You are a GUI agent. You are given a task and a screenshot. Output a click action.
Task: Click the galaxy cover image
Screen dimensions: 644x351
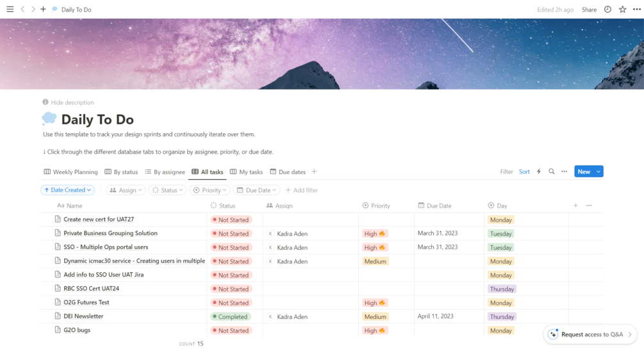coord(322,54)
